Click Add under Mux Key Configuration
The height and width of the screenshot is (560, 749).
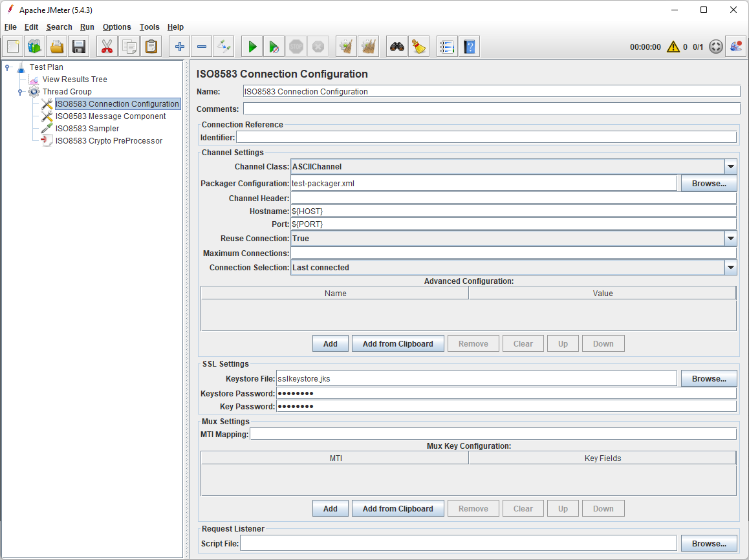click(330, 508)
